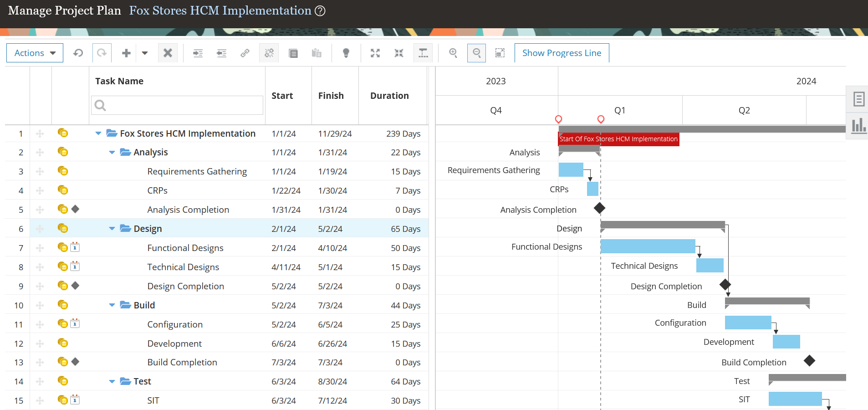
Task: Click the Duration column header
Action: click(x=389, y=96)
